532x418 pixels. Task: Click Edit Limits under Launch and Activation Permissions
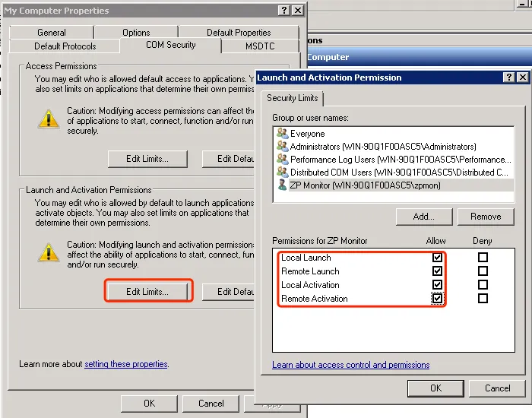[x=147, y=292]
